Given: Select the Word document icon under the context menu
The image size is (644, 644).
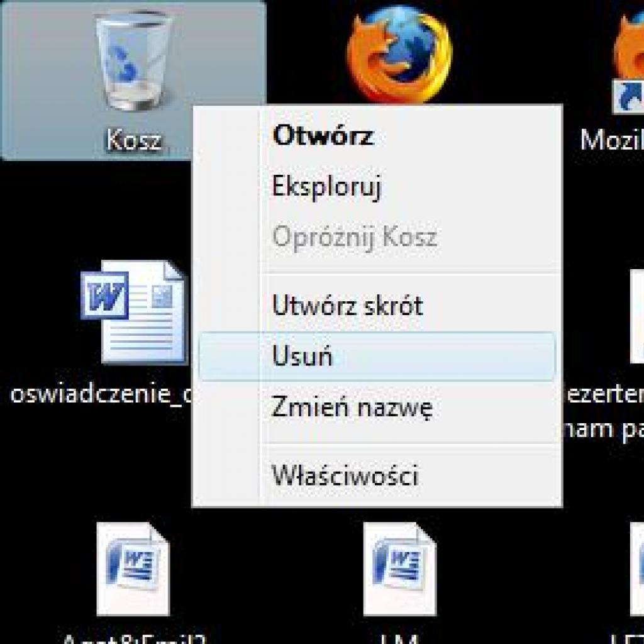Looking at the screenshot, I should point(399,569).
